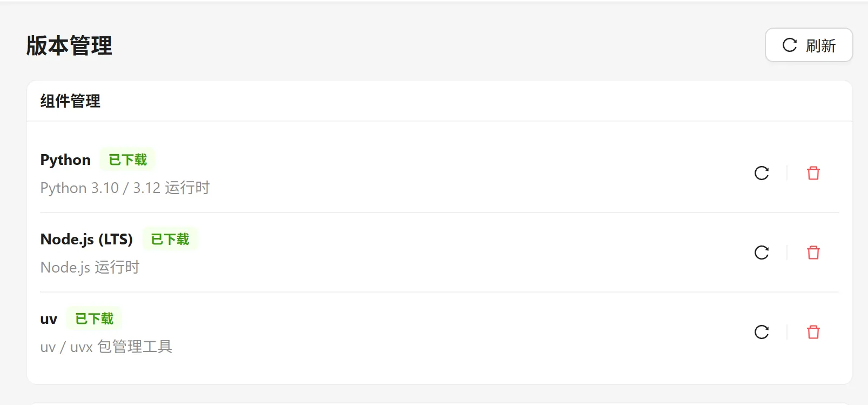The image size is (868, 405).
Task: Click the uv / uvx 包管理工具 description
Action: click(106, 347)
